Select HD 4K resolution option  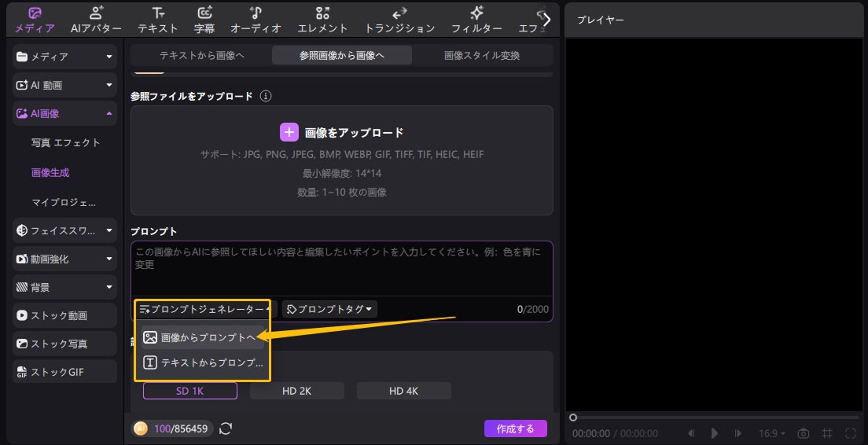403,391
